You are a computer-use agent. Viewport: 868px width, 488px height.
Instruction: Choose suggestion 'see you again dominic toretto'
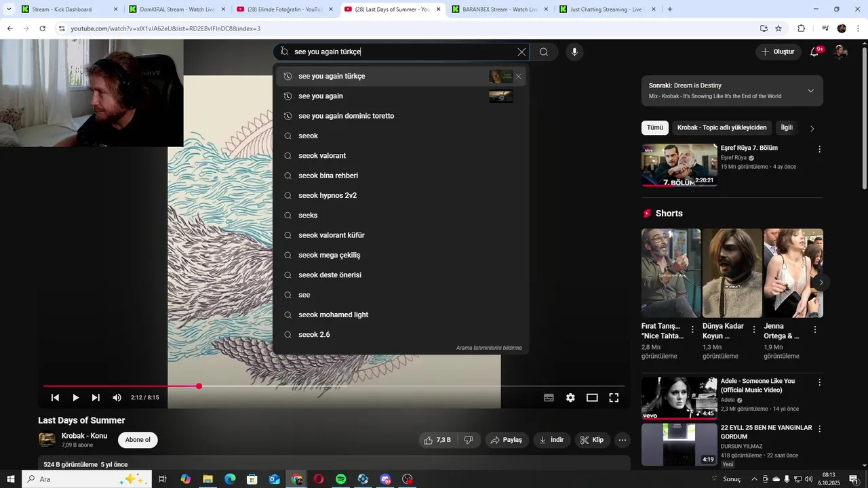coord(400,116)
